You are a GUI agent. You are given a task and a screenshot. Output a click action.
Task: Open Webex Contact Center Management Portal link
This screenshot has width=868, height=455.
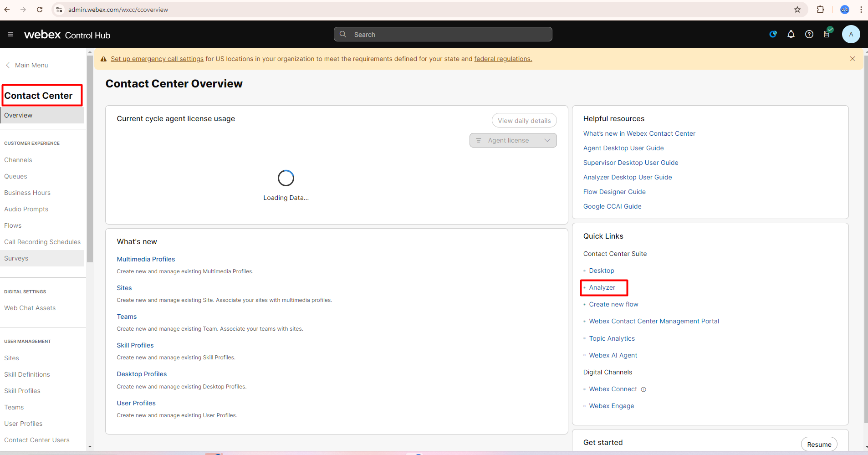654,321
